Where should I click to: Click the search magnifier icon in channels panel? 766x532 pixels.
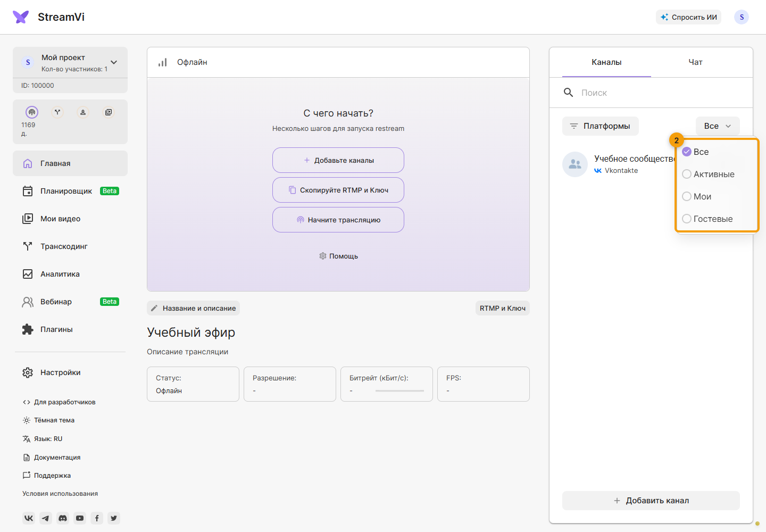tap(568, 93)
